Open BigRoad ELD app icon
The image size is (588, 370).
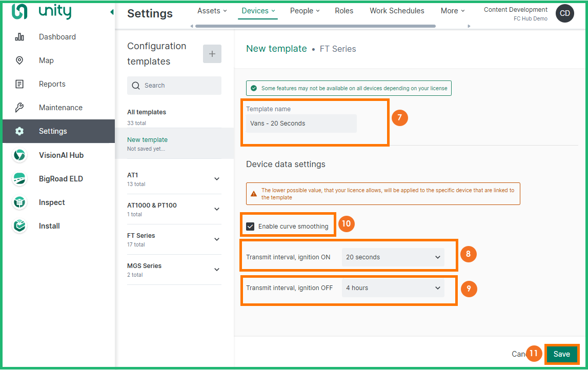[x=19, y=179]
